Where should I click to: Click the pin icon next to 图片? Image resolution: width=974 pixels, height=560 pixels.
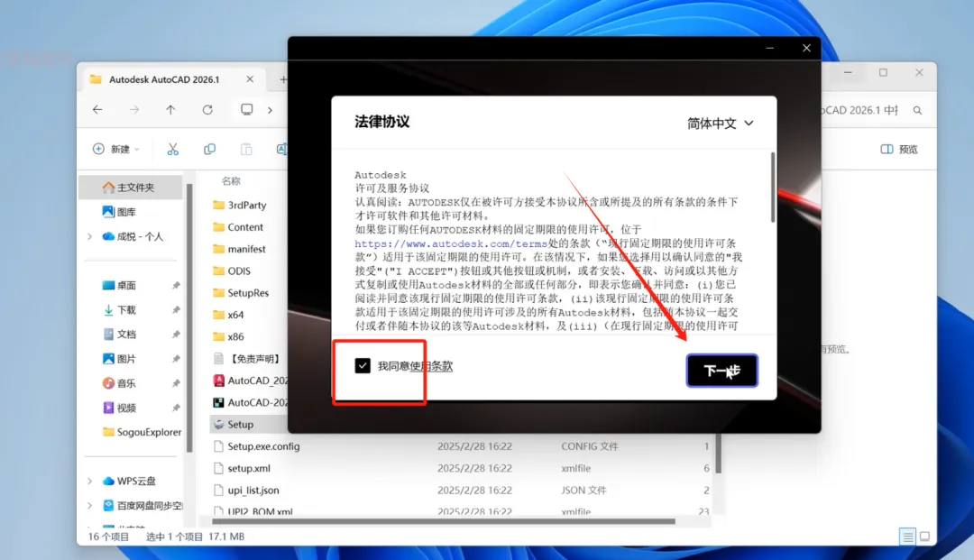176,359
